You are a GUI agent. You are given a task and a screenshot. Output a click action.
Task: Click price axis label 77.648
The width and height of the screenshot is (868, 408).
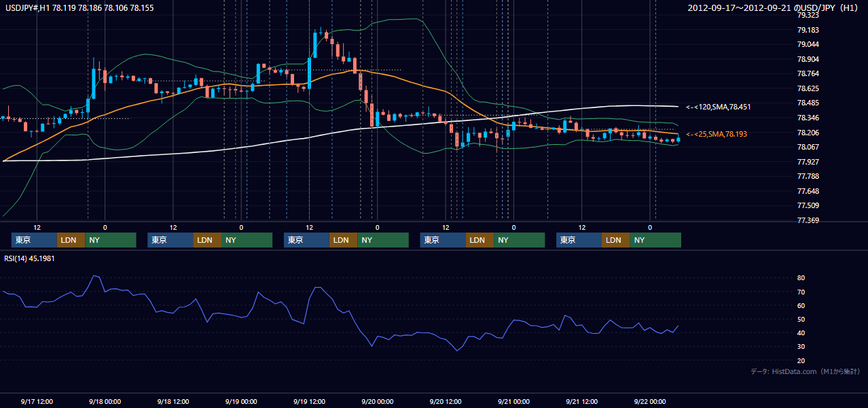pos(807,192)
